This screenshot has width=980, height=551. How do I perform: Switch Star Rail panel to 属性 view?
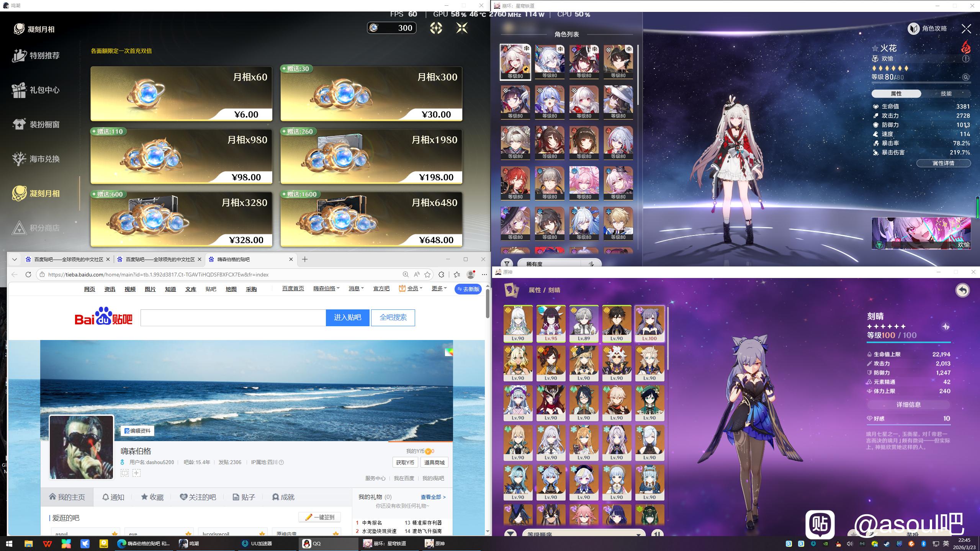[x=896, y=94]
